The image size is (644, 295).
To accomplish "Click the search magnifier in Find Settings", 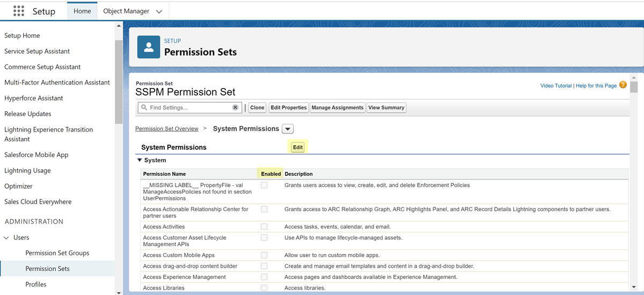I will click(144, 107).
